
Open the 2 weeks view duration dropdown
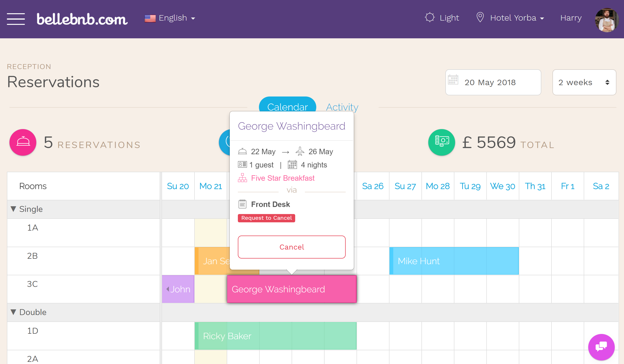click(x=584, y=82)
